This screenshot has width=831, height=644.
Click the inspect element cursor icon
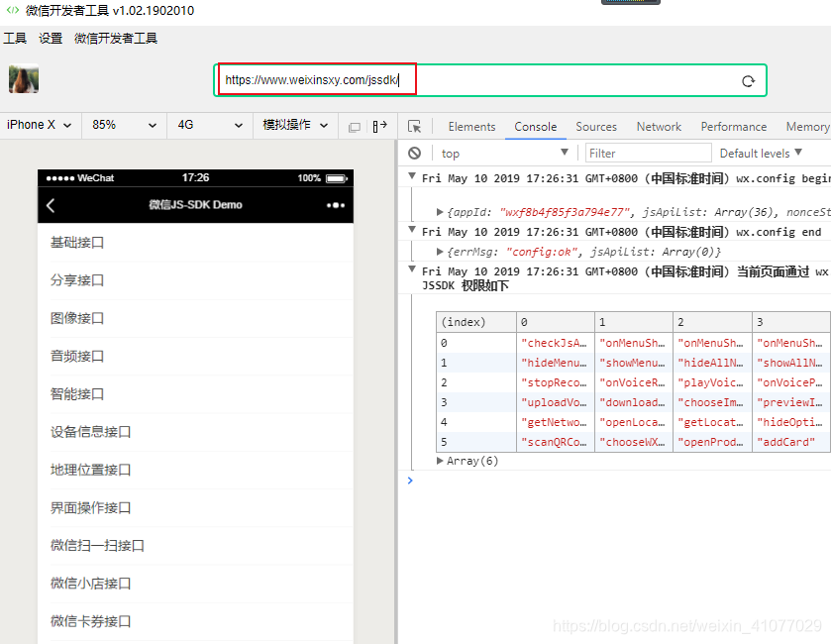point(414,126)
